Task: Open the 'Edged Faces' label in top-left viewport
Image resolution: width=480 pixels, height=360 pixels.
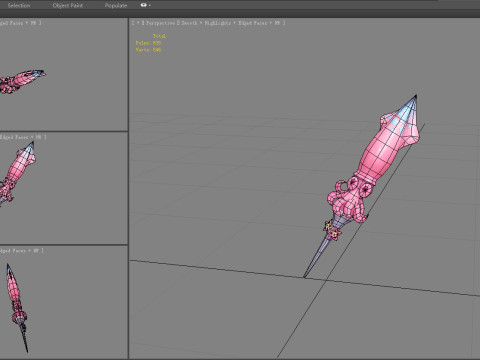Action: coord(11,23)
